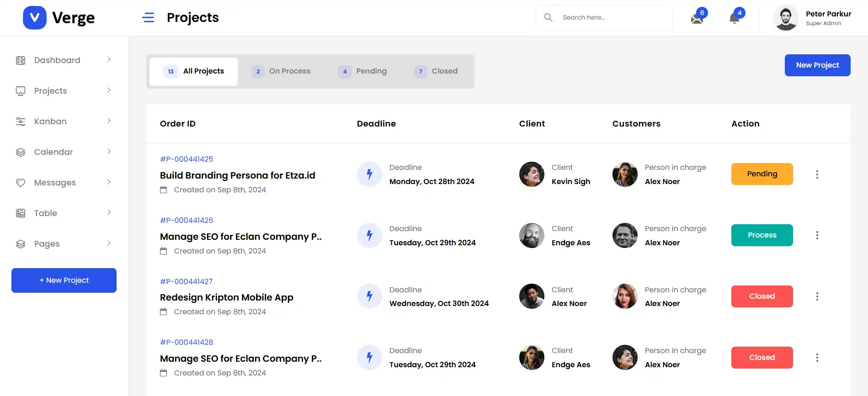This screenshot has height=396, width=868.
Task: Expand the Table menu chevron
Action: coord(109,212)
